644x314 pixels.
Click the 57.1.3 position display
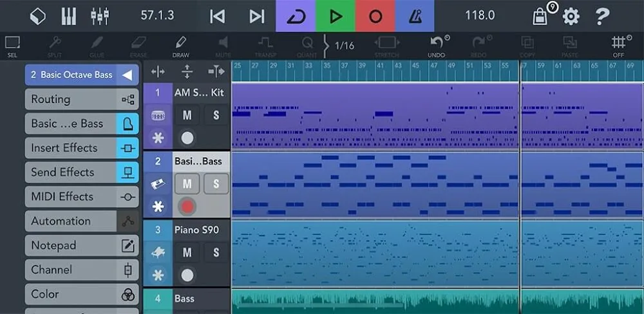point(157,15)
